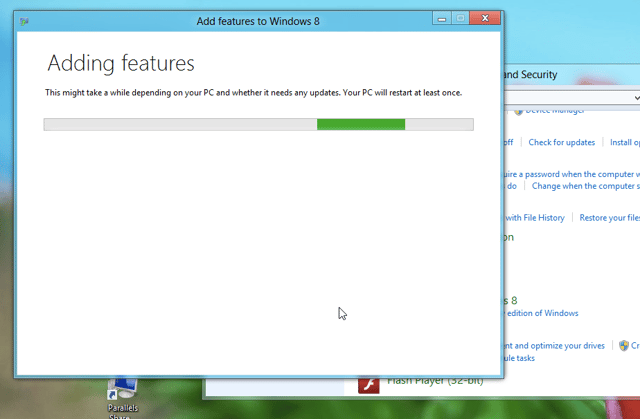Click the Add features window title icon
This screenshot has width=640, height=419.
(x=24, y=21)
